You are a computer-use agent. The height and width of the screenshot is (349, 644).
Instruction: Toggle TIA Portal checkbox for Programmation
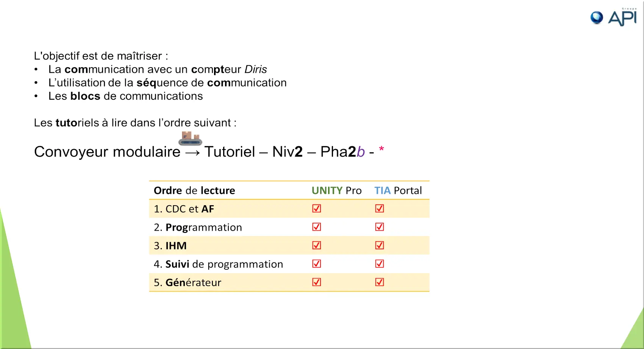point(380,227)
